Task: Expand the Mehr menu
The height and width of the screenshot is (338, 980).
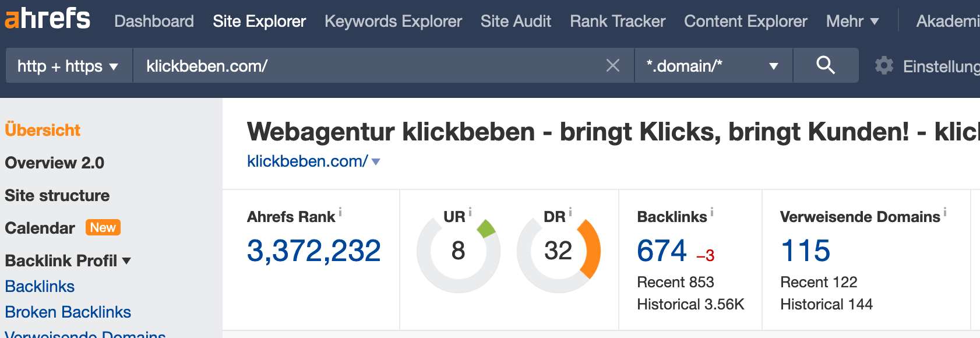Action: pyautogui.click(x=852, y=21)
